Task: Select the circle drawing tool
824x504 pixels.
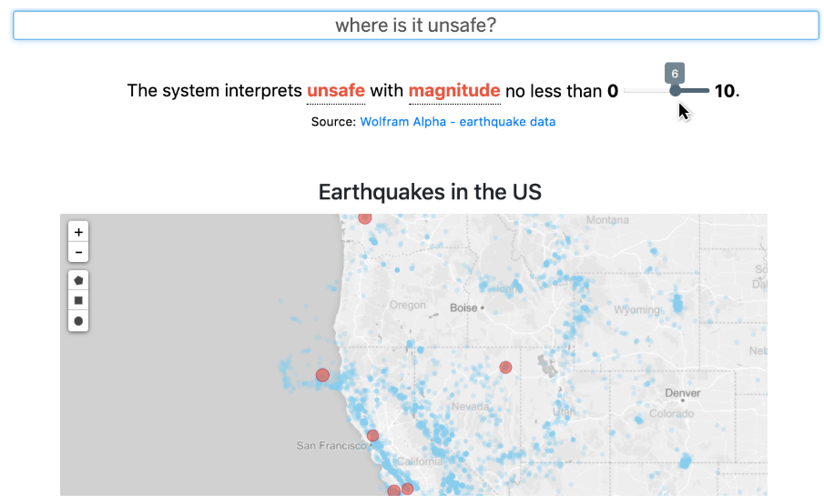Action: 79,320
